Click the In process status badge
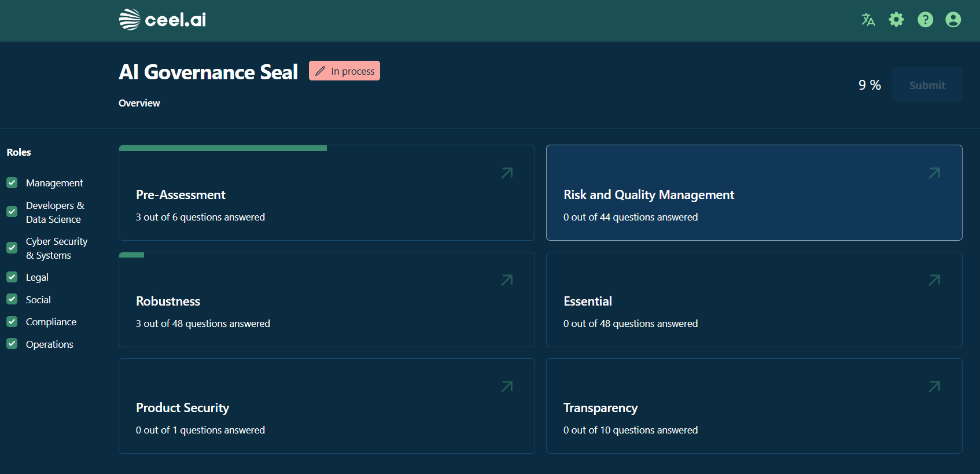This screenshot has width=980, height=474. (x=344, y=71)
